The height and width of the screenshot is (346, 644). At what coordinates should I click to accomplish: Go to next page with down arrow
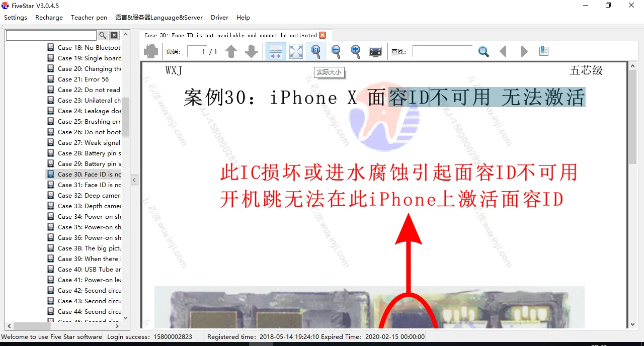pos(251,51)
